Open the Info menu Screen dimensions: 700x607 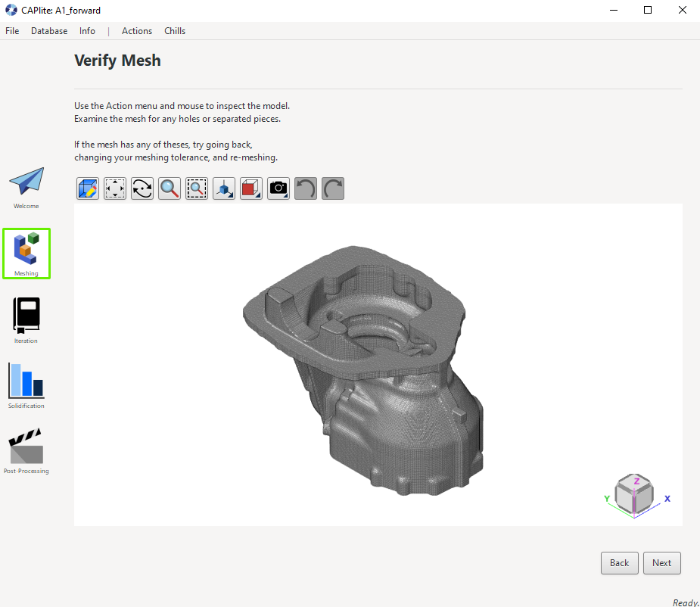(87, 31)
